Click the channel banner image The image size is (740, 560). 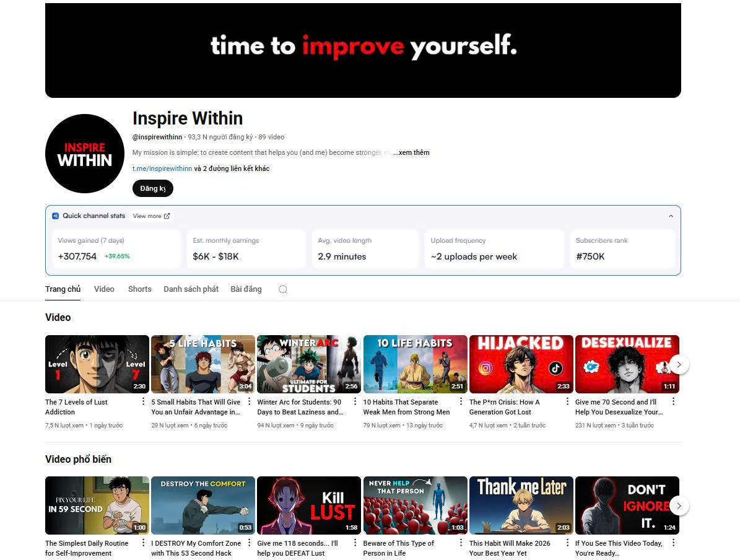coord(363,50)
